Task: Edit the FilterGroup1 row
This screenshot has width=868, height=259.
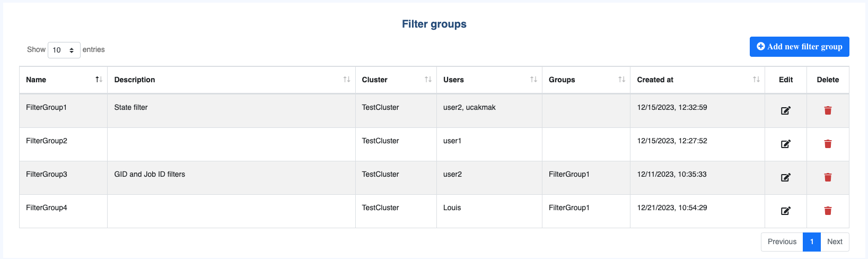Action: point(785,110)
